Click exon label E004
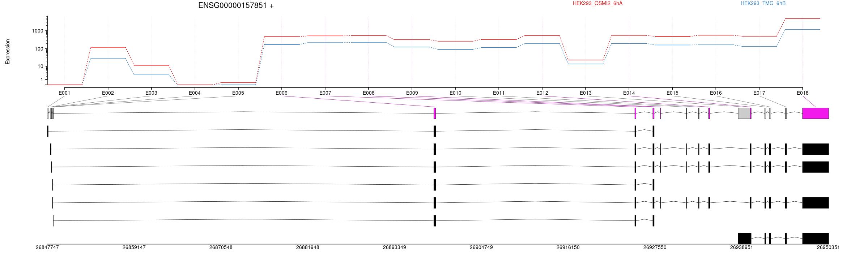Viewport: 868px width, 253px height. coord(195,93)
